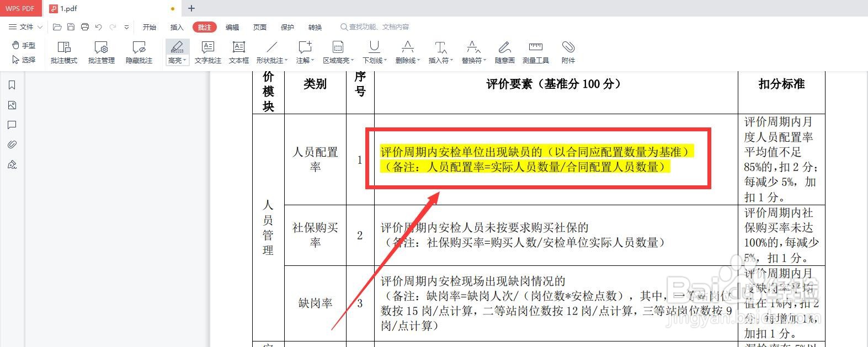868x347 pixels.
Task: Add an 附件 attachment
Action: tap(568, 53)
